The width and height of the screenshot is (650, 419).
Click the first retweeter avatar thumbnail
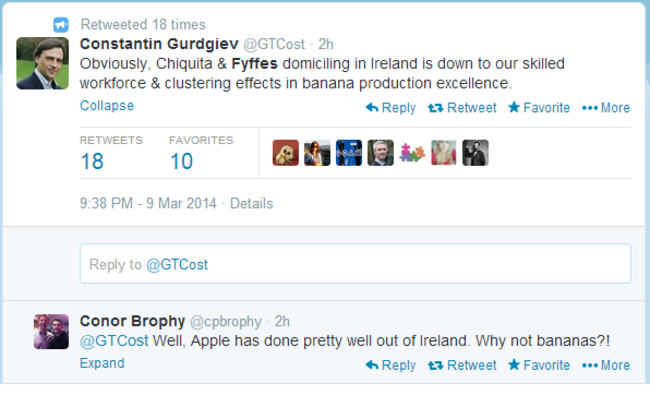tap(285, 153)
